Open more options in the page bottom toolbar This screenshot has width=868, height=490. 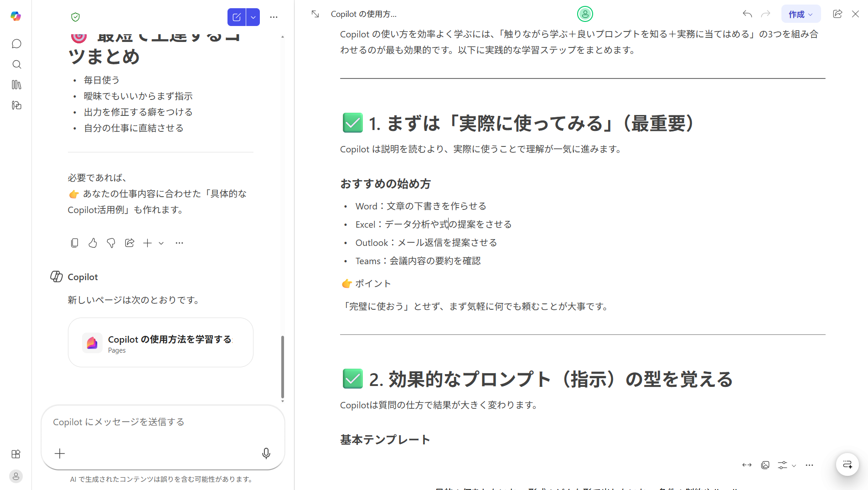coord(809,465)
